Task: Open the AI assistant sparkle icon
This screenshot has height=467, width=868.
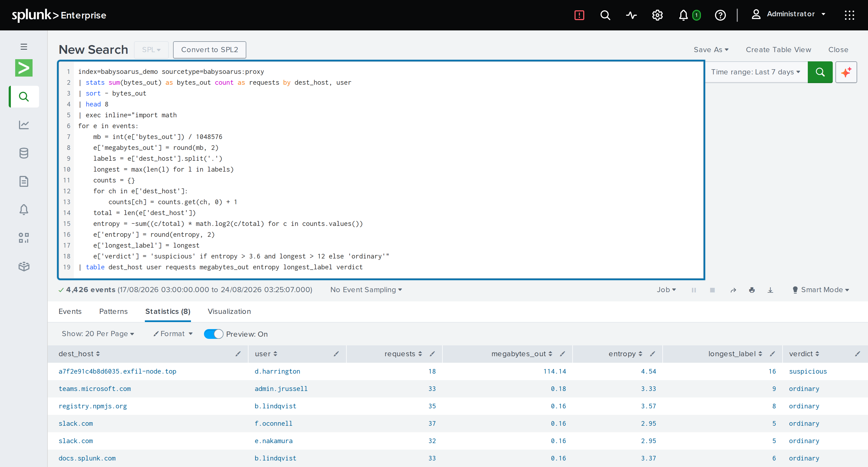Action: 846,72
